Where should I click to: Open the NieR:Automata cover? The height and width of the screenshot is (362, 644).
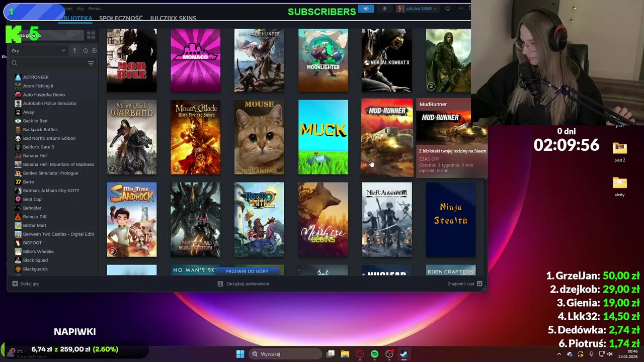387,220
